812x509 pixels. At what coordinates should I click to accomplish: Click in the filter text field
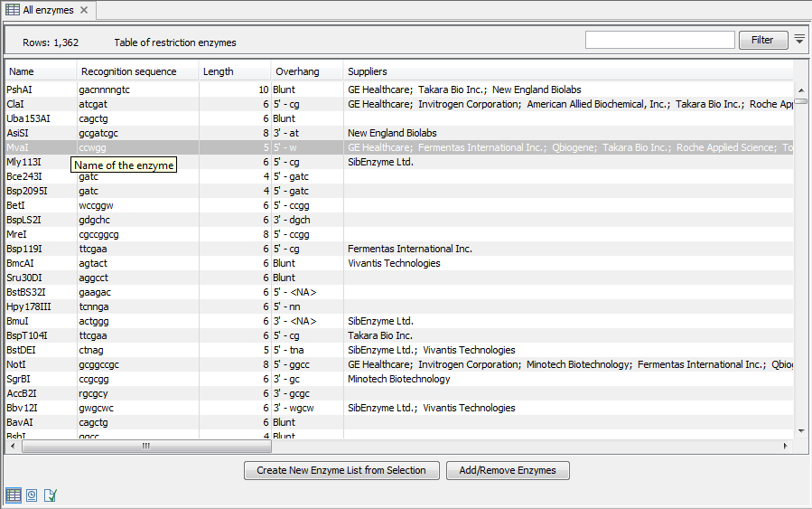pyautogui.click(x=659, y=40)
